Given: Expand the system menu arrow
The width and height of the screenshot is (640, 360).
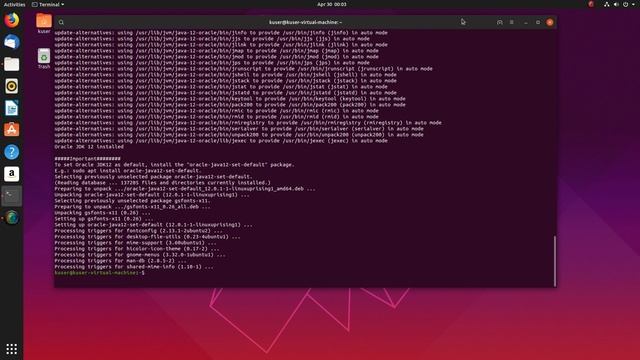Looking at the screenshot, I should tap(634, 4).
